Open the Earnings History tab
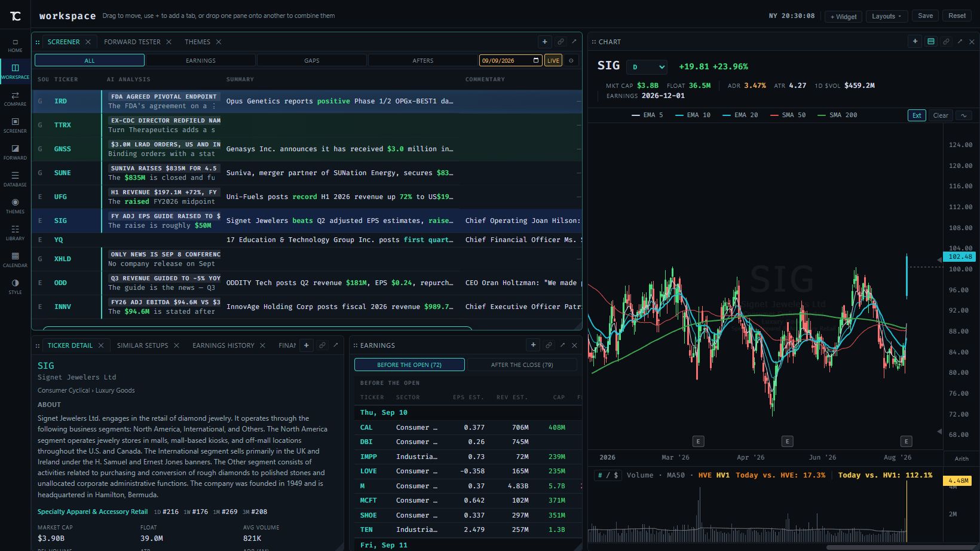980x551 pixels. pyautogui.click(x=223, y=345)
